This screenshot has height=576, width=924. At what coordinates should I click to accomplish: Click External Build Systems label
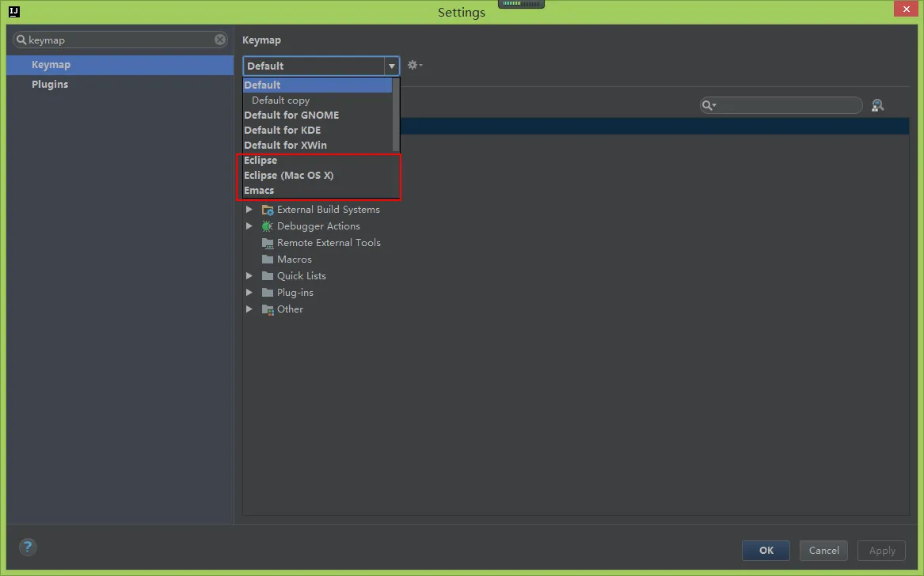(329, 210)
